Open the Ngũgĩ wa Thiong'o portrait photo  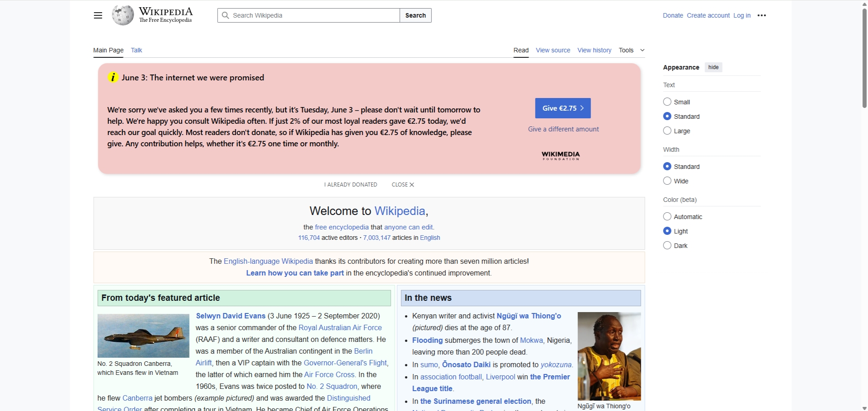click(x=609, y=356)
